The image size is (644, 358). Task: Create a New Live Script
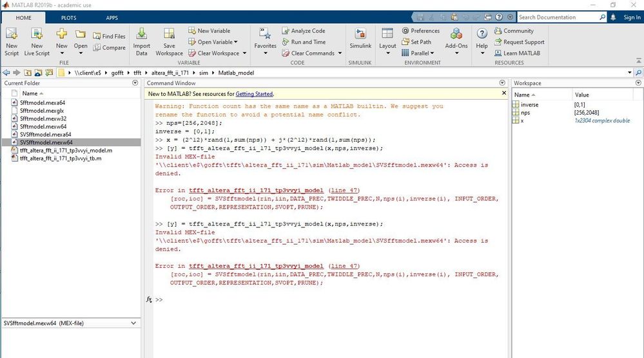[37, 42]
